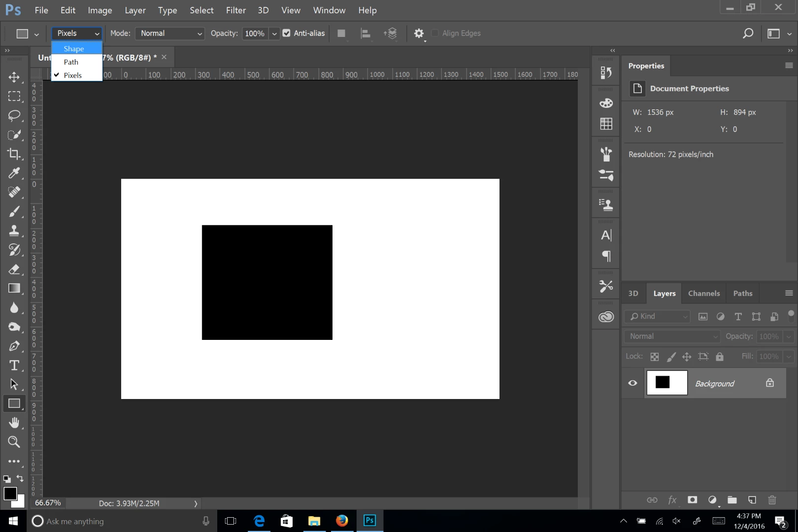
Task: Select the Move tool
Action: pyautogui.click(x=14, y=77)
